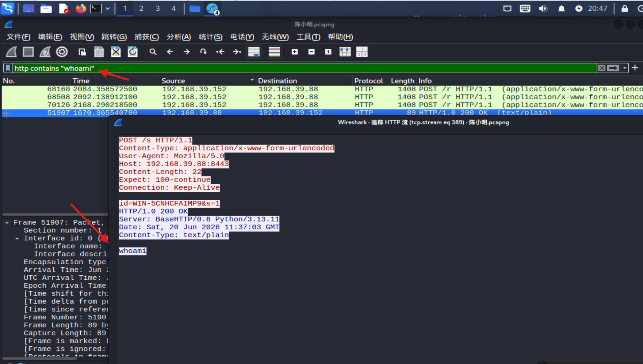Open the 工具(T) menu
643x364 pixels.
[x=308, y=37]
